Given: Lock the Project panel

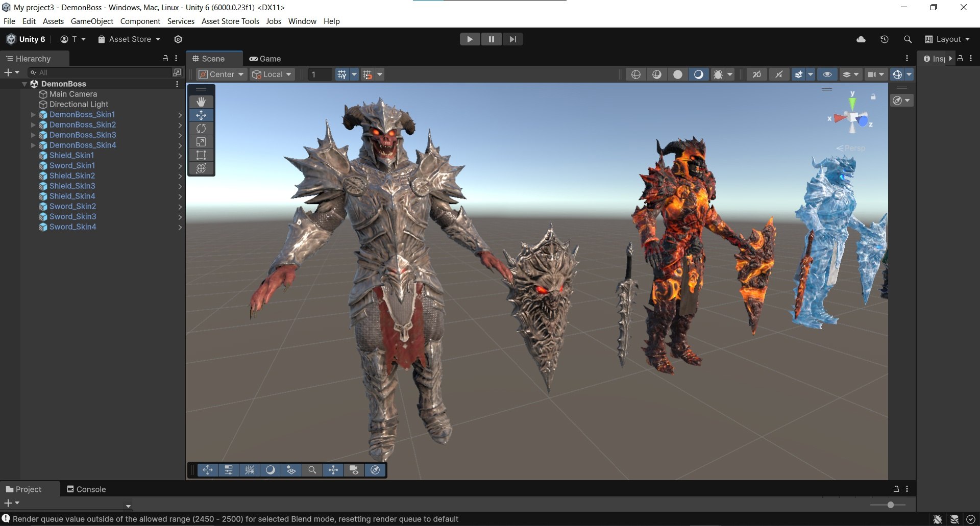Looking at the screenshot, I should [896, 489].
